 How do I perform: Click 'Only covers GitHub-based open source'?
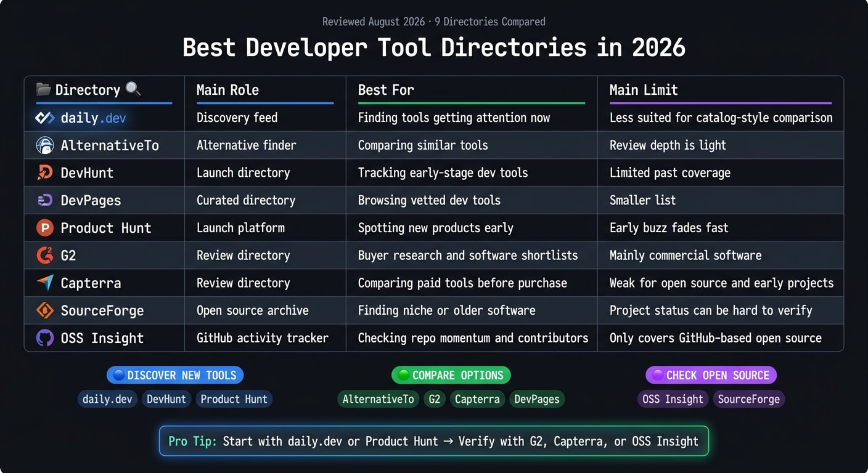click(715, 338)
